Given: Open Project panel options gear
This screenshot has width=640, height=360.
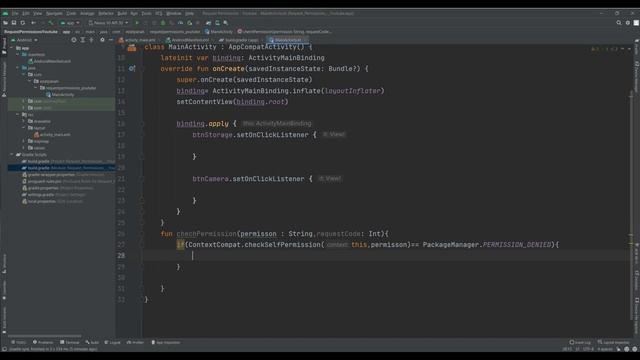Looking at the screenshot, I should tap(102, 40).
